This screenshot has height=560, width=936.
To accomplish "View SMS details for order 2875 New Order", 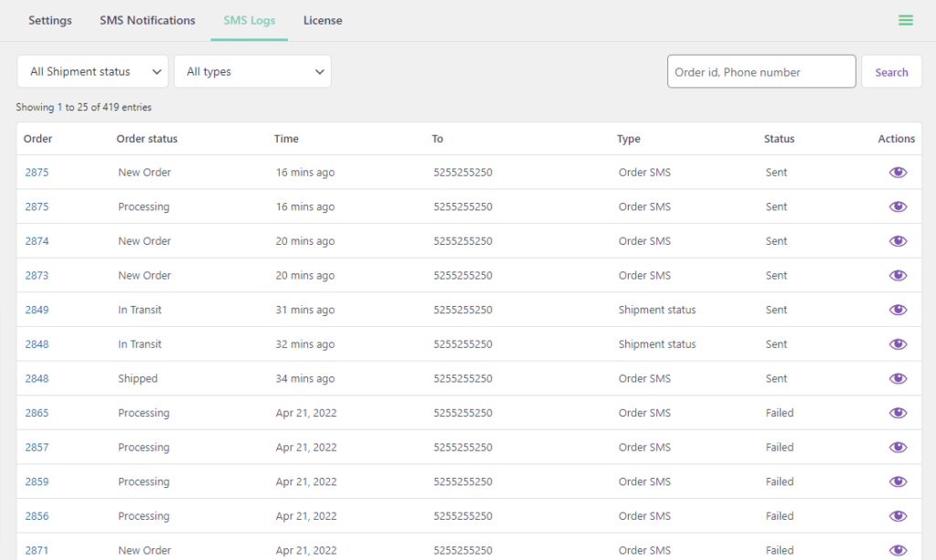I will point(898,172).
